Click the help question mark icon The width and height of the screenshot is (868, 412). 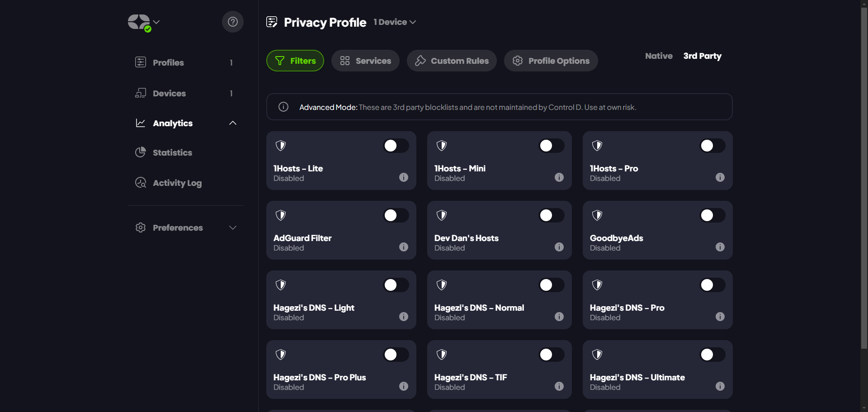pos(232,22)
